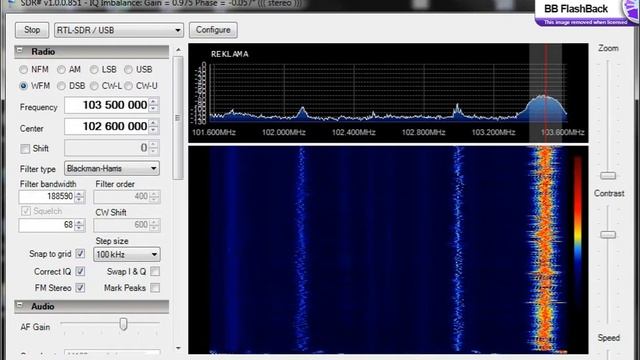
Task: Select the AM radio mode
Action: 61,69
